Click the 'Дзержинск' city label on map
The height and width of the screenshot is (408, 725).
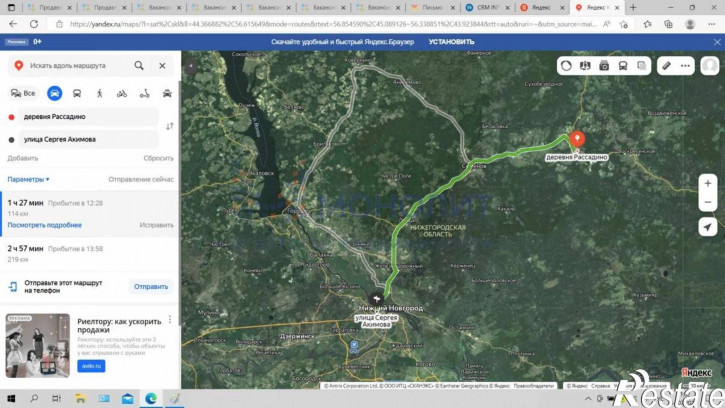point(296,336)
